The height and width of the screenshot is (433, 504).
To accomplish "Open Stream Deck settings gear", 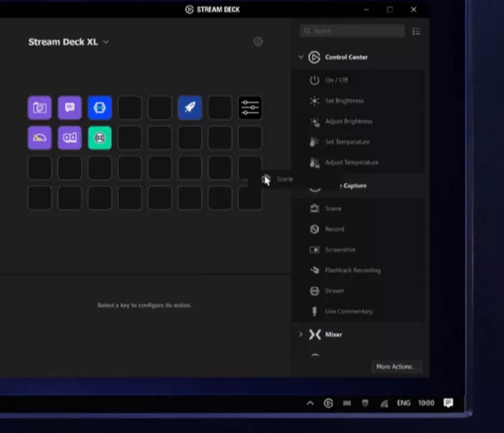I will click(x=258, y=42).
